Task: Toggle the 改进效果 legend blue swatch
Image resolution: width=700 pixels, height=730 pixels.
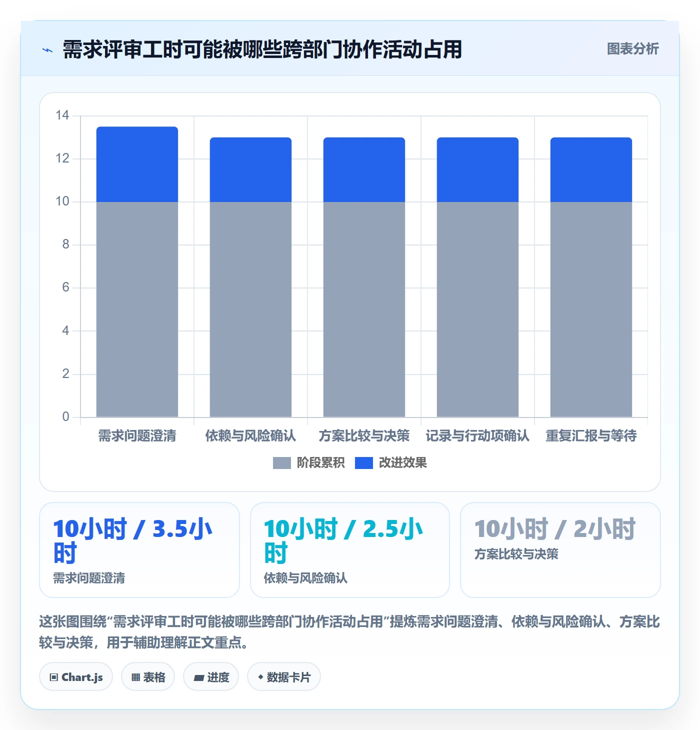Action: pos(363,463)
